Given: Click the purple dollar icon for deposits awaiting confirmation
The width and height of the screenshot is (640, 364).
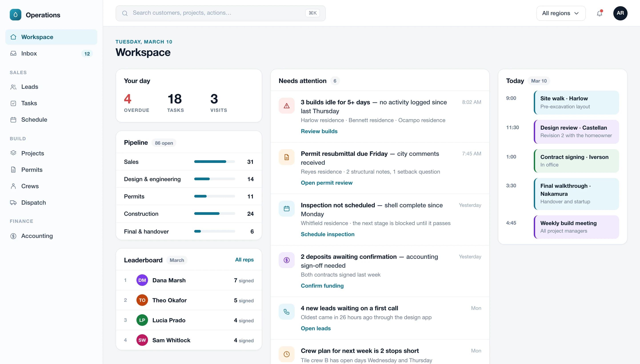Looking at the screenshot, I should pyautogui.click(x=287, y=260).
